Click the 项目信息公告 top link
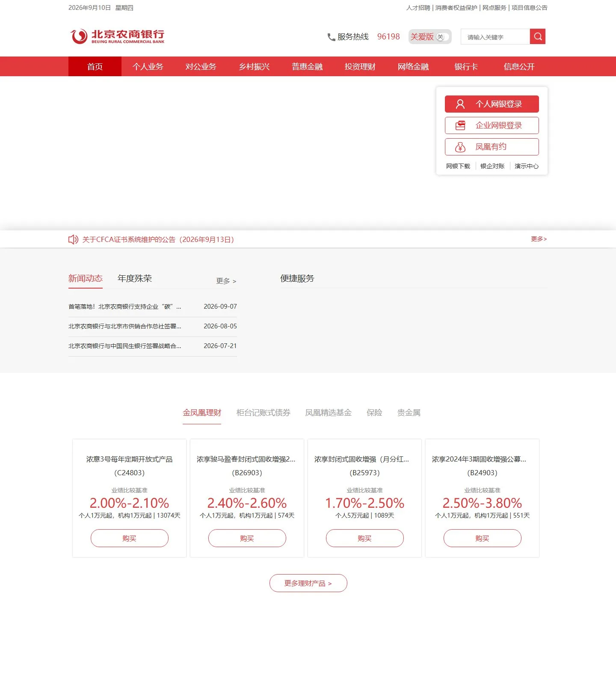616x685 pixels. (530, 8)
